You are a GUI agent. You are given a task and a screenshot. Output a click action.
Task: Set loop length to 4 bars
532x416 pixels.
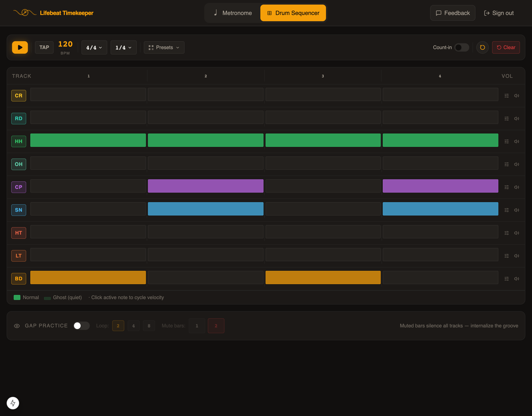click(x=133, y=326)
